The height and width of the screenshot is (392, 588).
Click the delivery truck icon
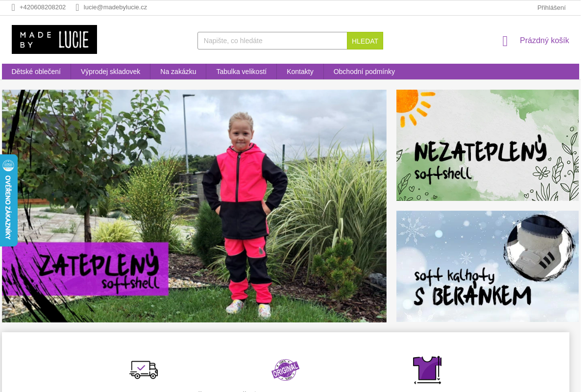pyautogui.click(x=144, y=369)
